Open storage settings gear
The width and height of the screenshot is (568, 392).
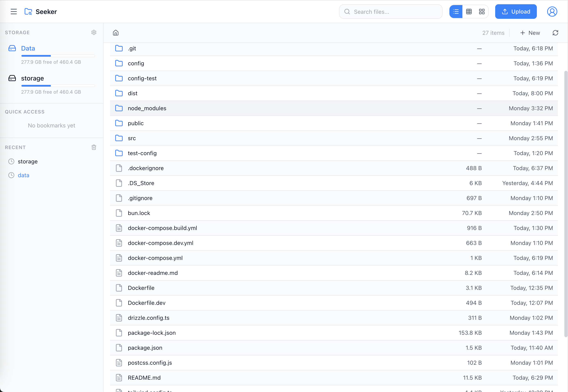coord(94,32)
